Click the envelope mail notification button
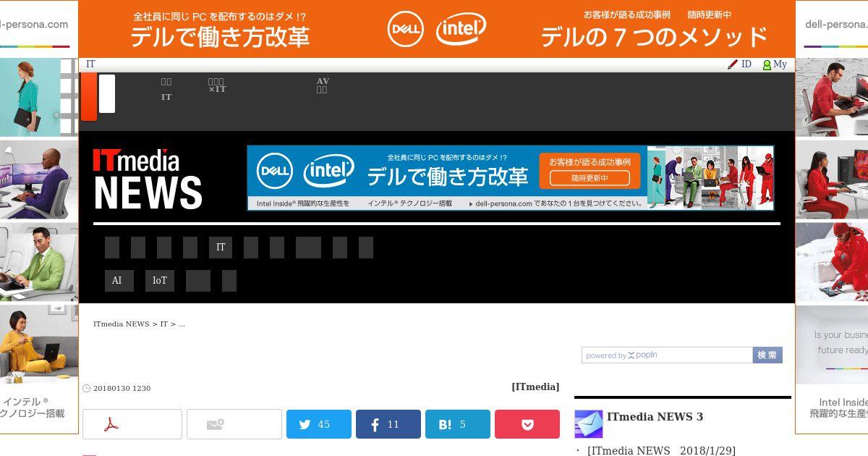The height and width of the screenshot is (456, 868). tap(234, 424)
